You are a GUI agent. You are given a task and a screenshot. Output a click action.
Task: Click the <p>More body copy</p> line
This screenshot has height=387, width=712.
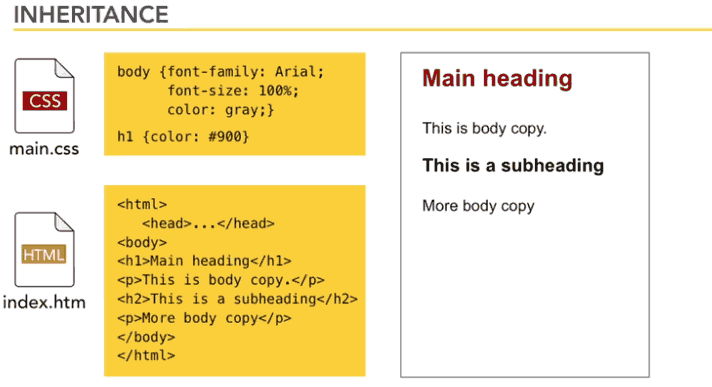[204, 318]
